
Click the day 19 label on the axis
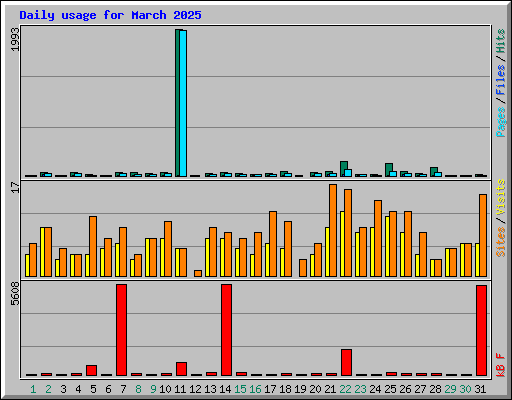click(300, 389)
